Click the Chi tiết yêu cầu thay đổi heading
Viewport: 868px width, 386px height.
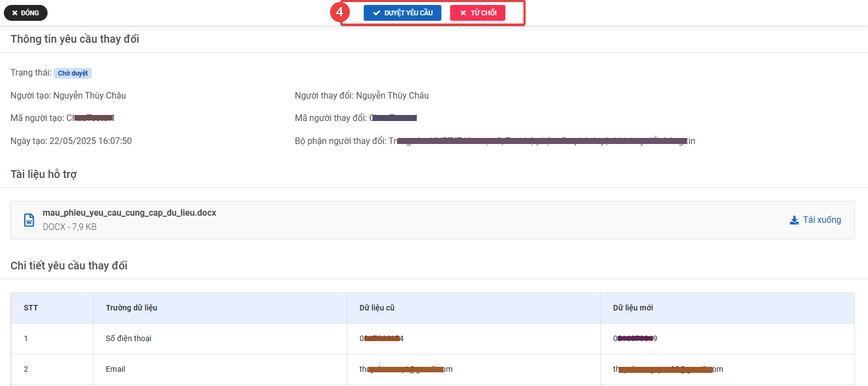(69, 266)
